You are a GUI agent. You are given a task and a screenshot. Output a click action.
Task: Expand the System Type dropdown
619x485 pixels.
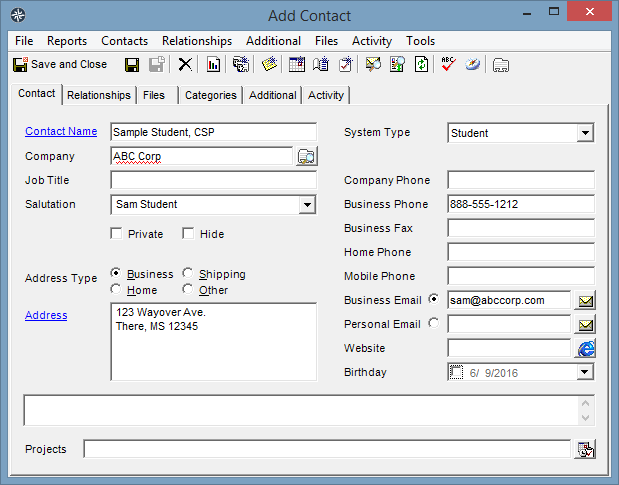(x=585, y=133)
